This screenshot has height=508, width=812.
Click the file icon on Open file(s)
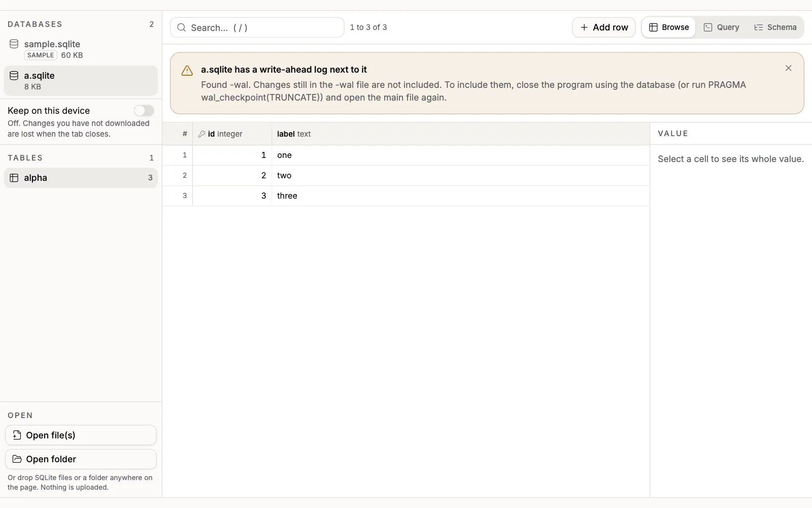click(17, 435)
